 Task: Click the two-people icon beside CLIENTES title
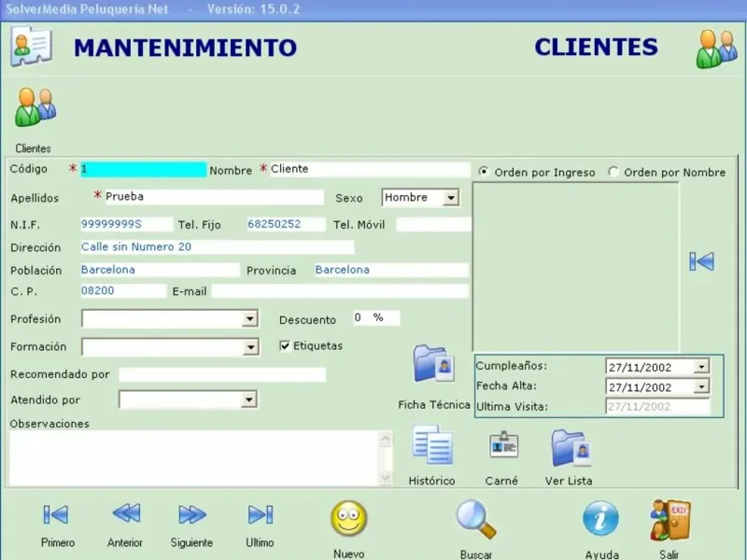point(716,49)
